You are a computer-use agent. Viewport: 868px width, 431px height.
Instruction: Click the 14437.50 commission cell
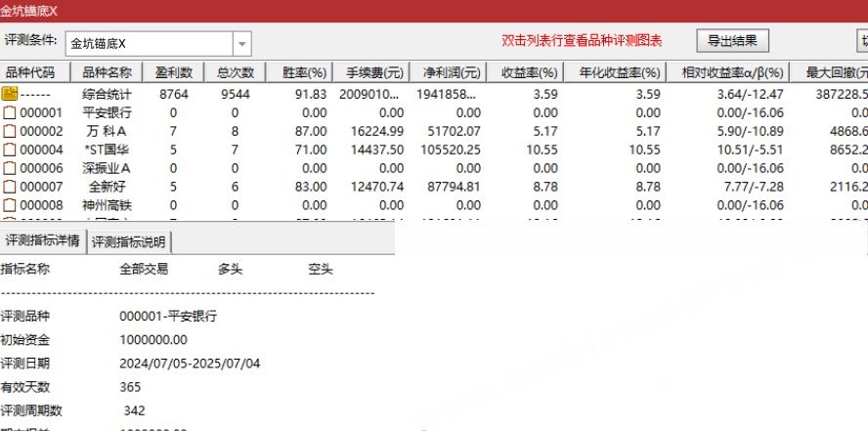(377, 150)
